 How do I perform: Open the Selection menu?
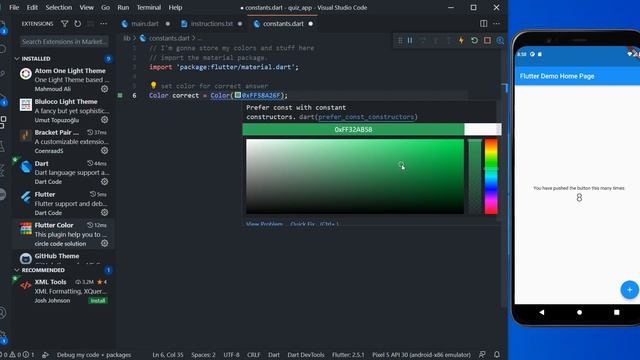[58, 7]
